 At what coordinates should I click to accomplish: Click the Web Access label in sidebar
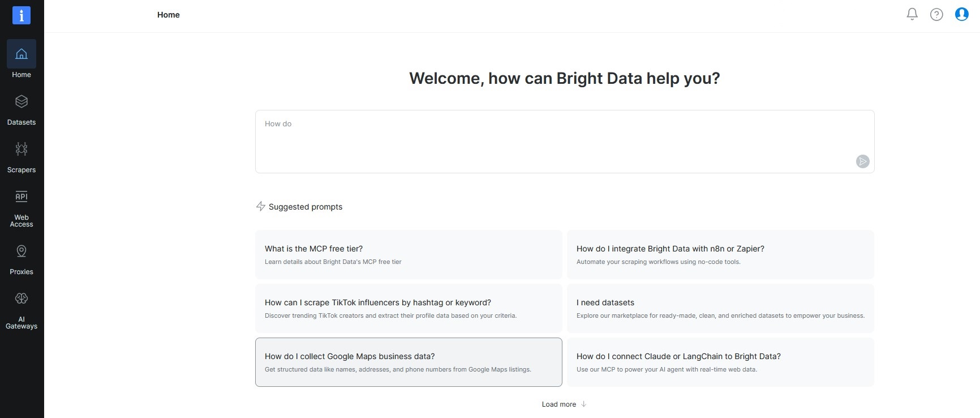[x=22, y=221]
